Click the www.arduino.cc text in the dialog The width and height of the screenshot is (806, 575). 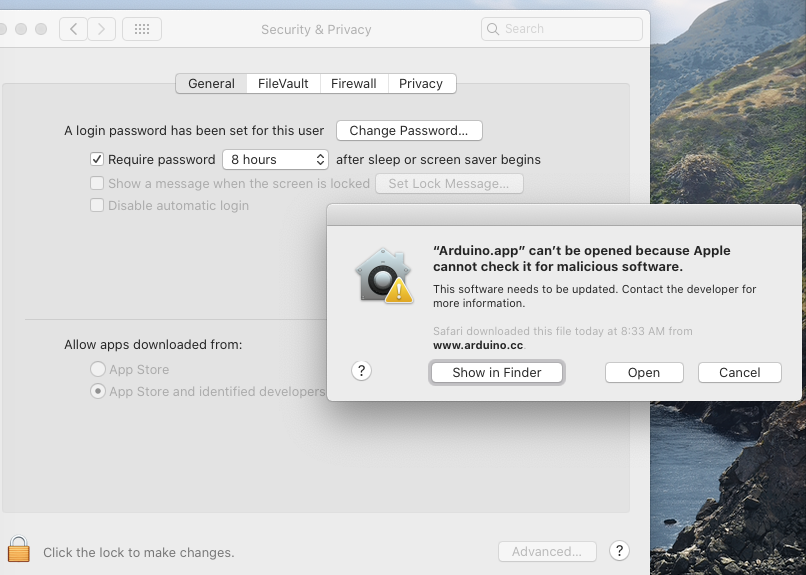pyautogui.click(x=478, y=345)
